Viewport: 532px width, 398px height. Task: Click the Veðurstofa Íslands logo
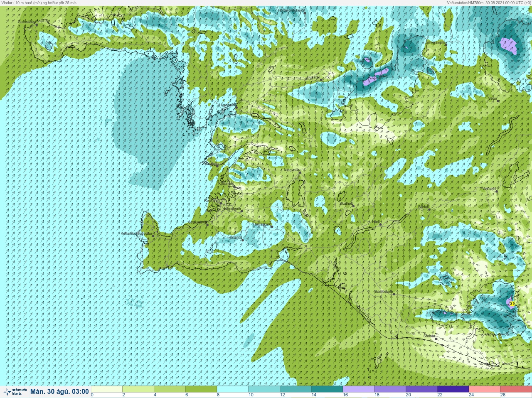(x=15, y=391)
